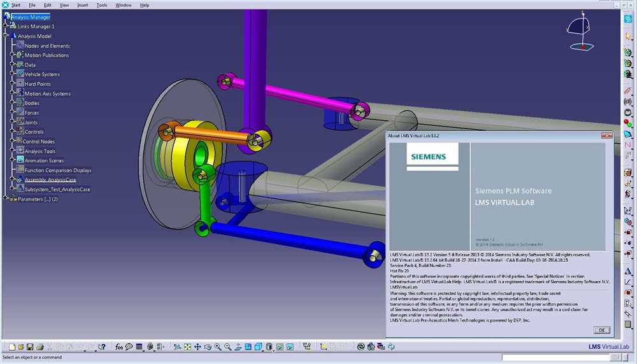
Task: Open the Window menu
Action: coord(124,5)
